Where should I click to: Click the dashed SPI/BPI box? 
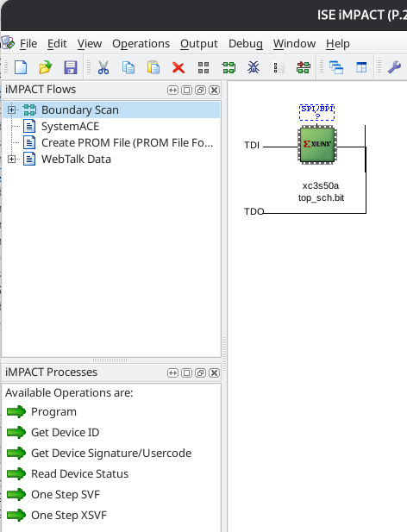(316, 112)
